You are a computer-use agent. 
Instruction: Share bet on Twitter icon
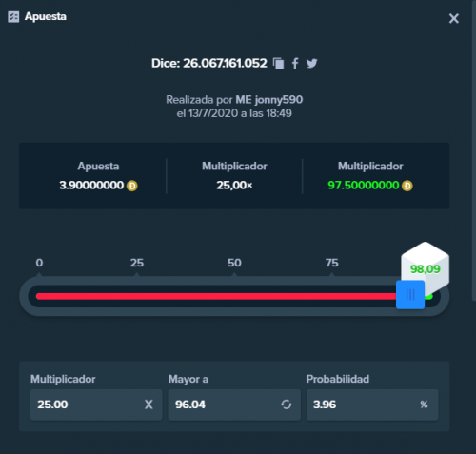tap(311, 63)
